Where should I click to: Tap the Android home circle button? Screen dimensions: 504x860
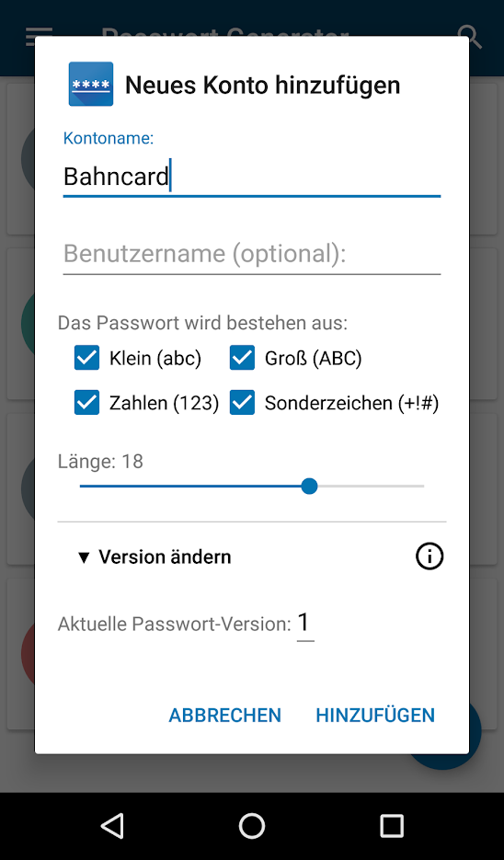point(252,825)
